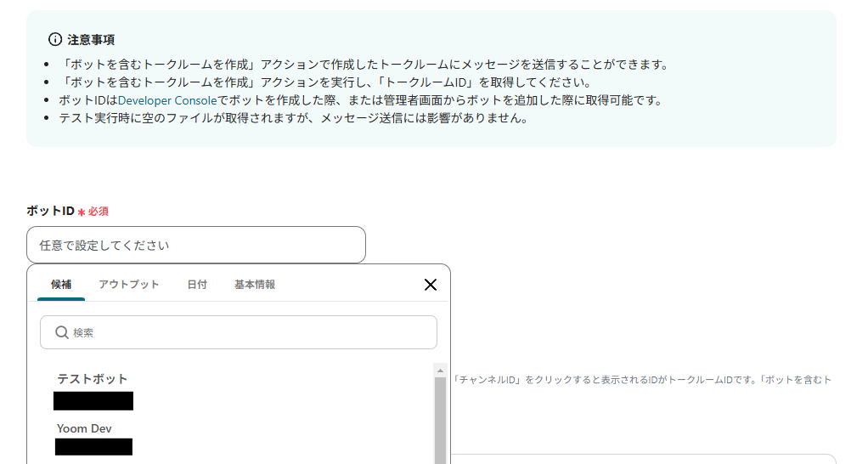
Task: Select the 候補 tab
Action: pyautogui.click(x=61, y=285)
